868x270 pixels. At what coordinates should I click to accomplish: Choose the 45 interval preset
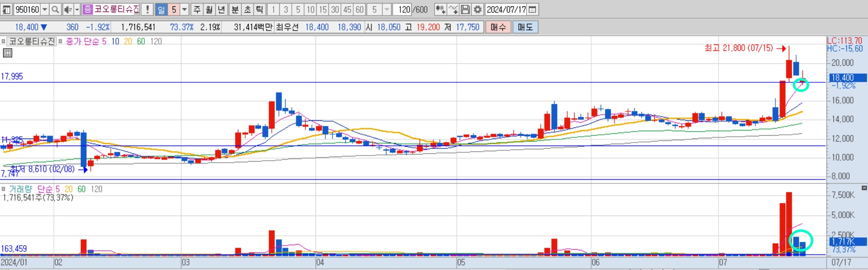point(348,9)
